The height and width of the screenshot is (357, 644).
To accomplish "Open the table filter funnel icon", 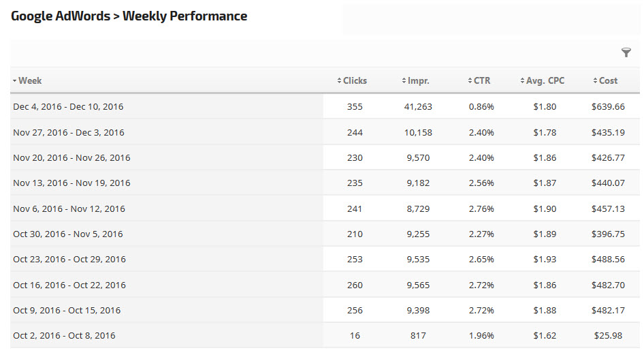I will (626, 52).
